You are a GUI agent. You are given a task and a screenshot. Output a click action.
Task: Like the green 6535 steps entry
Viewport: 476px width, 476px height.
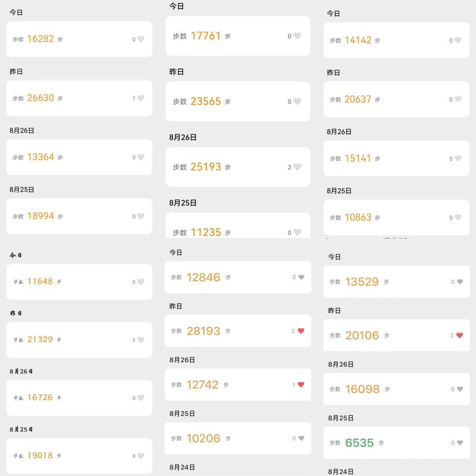tap(460, 443)
